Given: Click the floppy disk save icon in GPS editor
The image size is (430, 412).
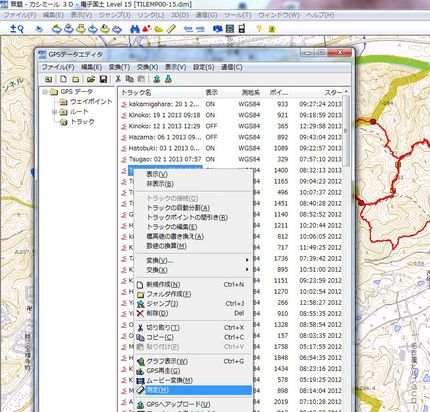Looking at the screenshot, I should (x=103, y=79).
